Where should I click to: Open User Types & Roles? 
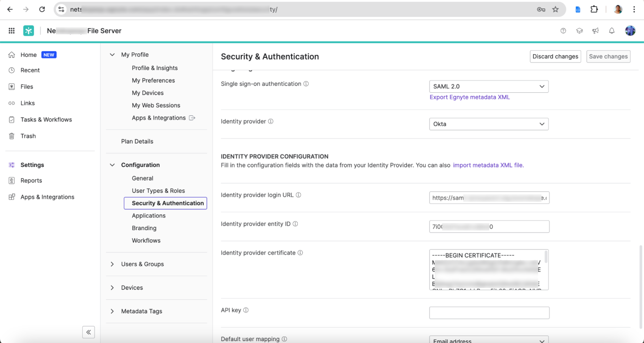coord(159,191)
